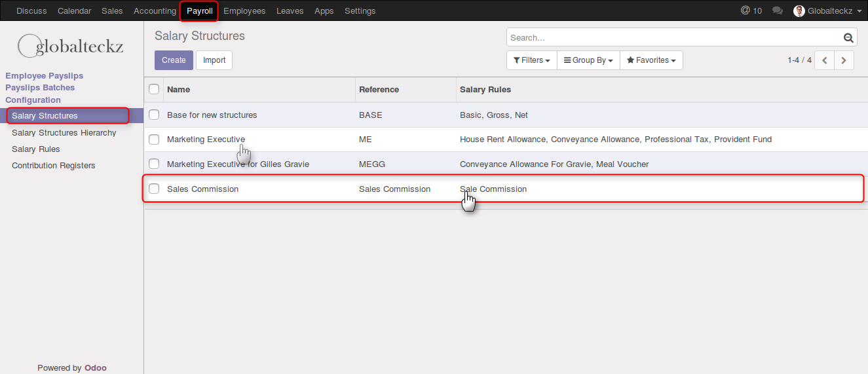Viewport: 868px width, 374px height.
Task: Switch to the Accounting menu
Action: pos(155,10)
